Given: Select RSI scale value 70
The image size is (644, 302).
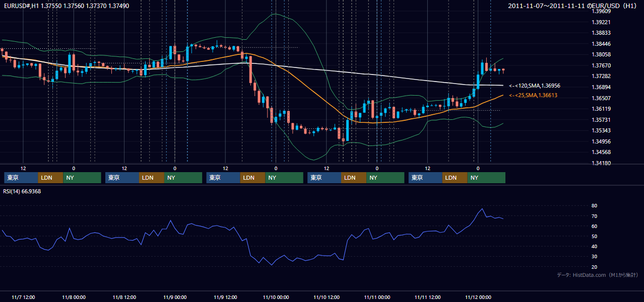Looking at the screenshot, I should click(x=594, y=216).
